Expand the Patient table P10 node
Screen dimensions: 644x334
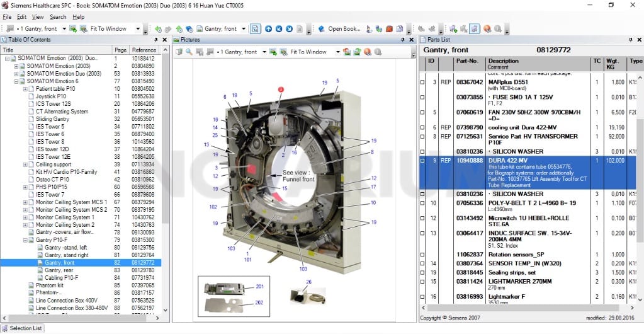(25, 89)
